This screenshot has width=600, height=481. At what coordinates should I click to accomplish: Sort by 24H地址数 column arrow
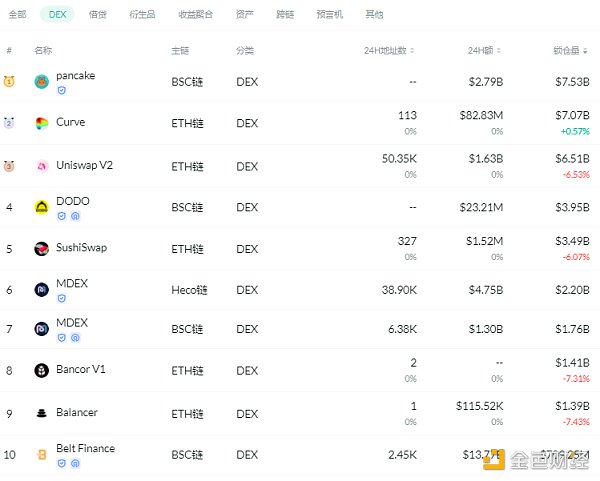(413, 50)
